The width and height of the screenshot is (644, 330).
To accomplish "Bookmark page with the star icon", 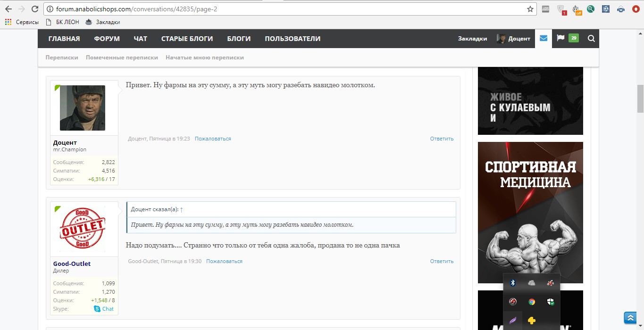I will (x=530, y=9).
